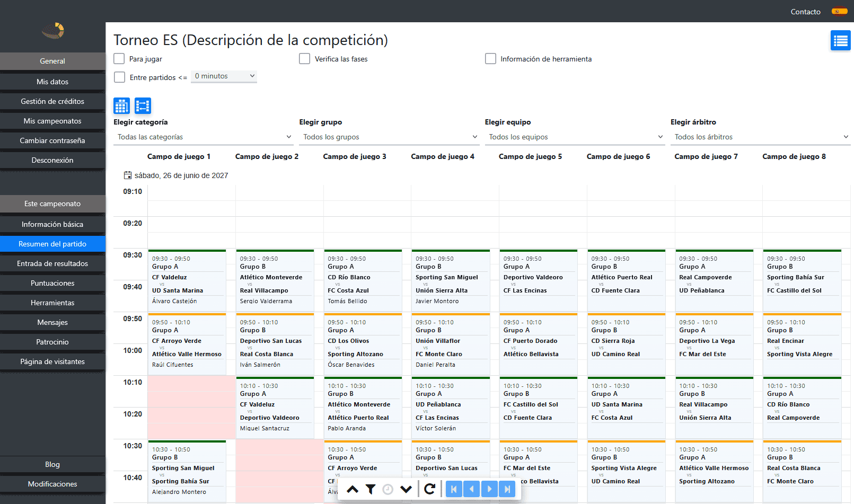Click Desconexión to log out
854x504 pixels.
(52, 160)
